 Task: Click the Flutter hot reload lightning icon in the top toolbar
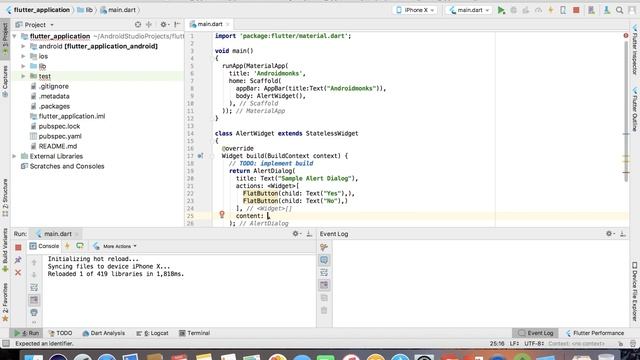(x=551, y=10)
